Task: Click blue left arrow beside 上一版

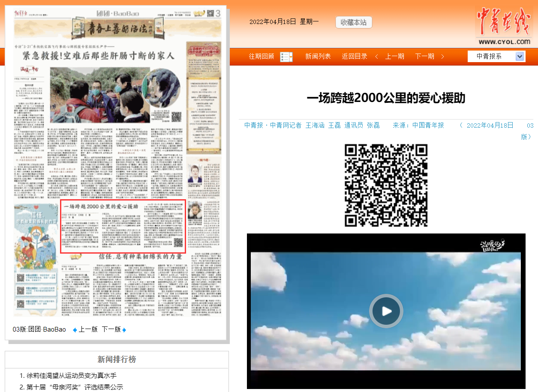Action: pyautogui.click(x=75, y=329)
